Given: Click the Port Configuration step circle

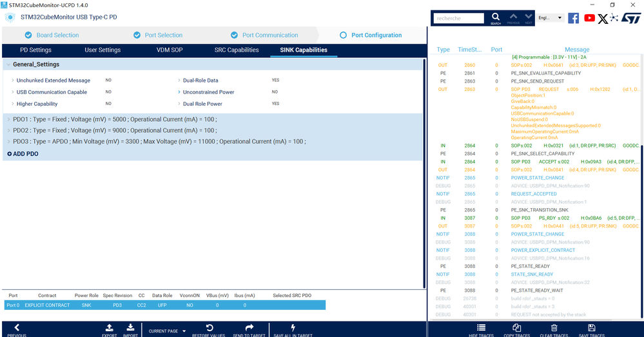Looking at the screenshot, I should coord(344,35).
